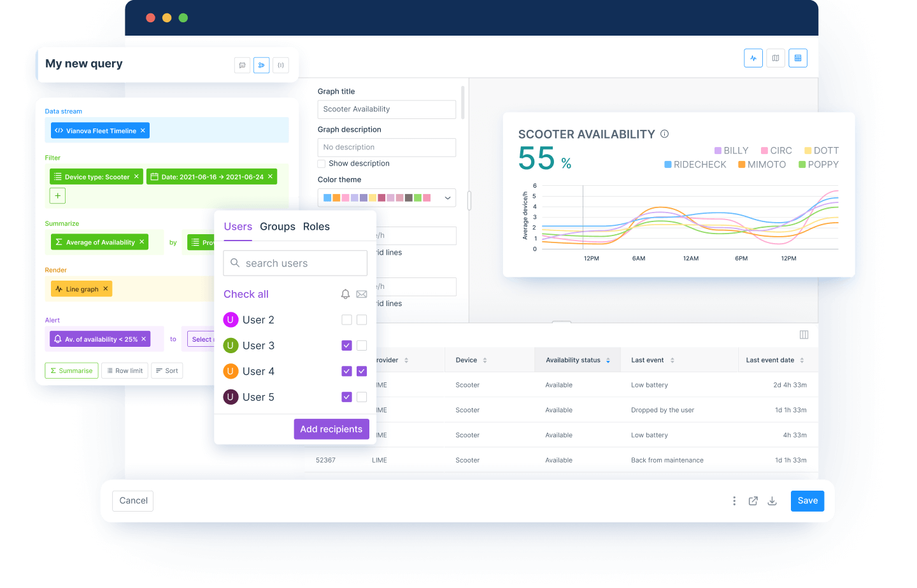Image resolution: width=917 pixels, height=588 pixels.
Task: Click the table columns settings icon
Action: pyautogui.click(x=804, y=335)
